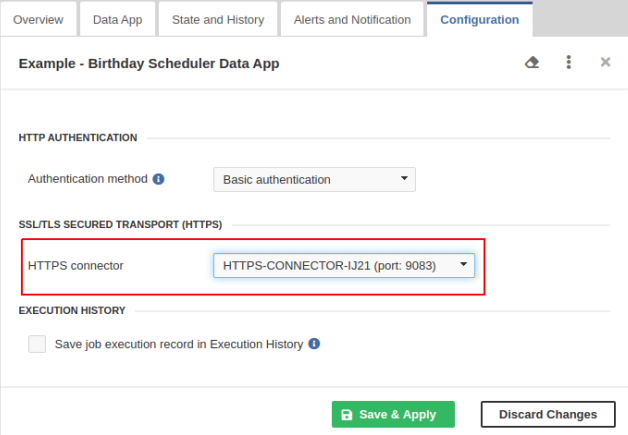Select the Alerts and Notification tab

(x=351, y=19)
